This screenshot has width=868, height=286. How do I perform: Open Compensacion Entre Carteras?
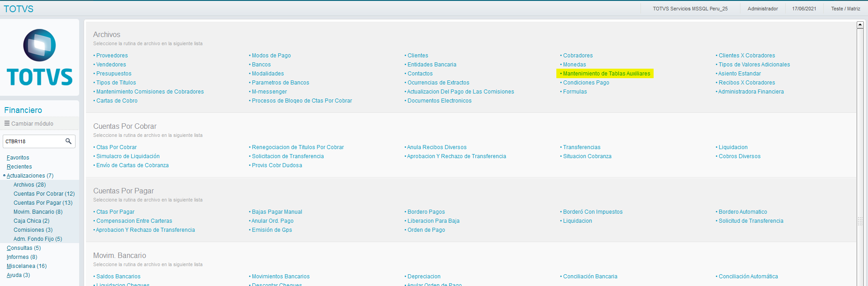click(x=134, y=221)
